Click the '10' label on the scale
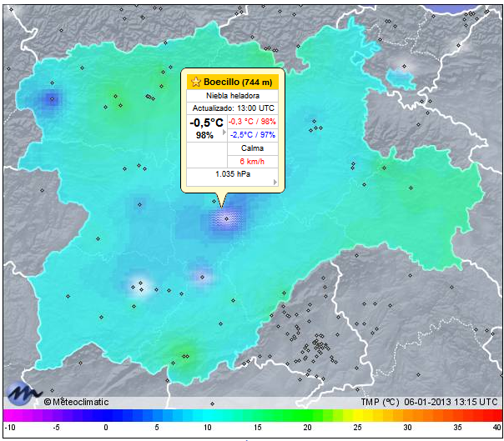This screenshot has height=441, width=504. coord(208,427)
